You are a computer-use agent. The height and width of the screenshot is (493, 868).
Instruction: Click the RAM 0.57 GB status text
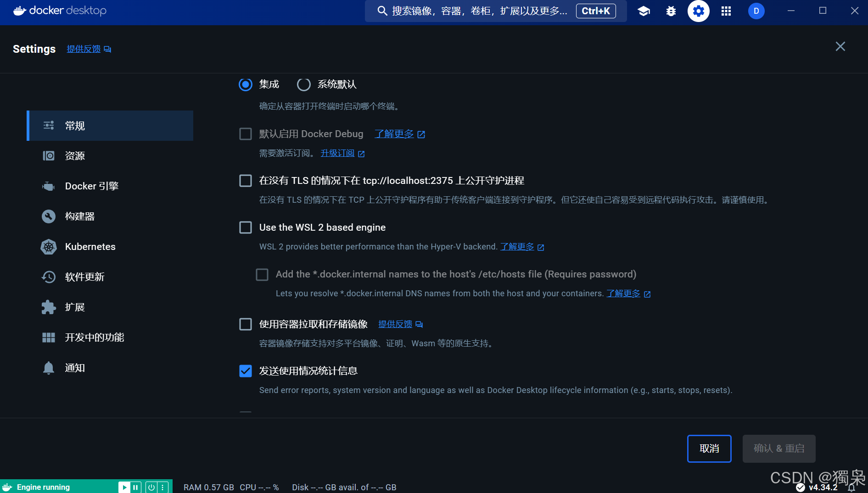click(x=209, y=487)
